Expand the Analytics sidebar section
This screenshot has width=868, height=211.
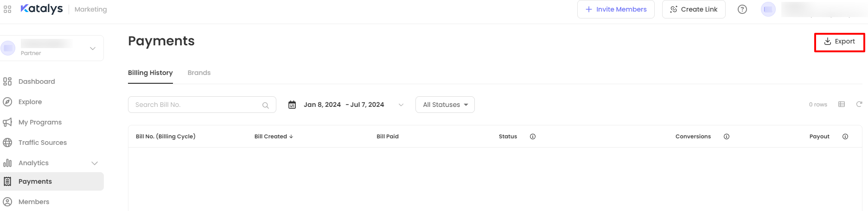click(x=95, y=163)
